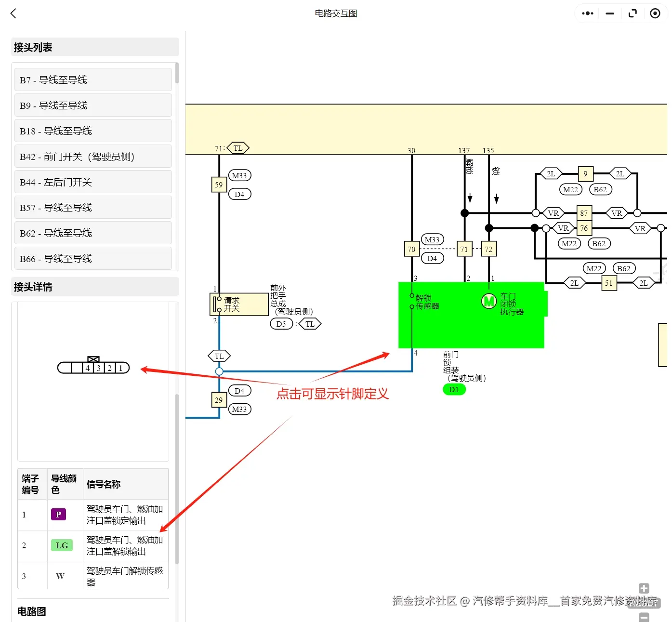Viewport: 672px width, 622px height.
Task: Minimize the mini program with dash icon
Action: click(x=610, y=13)
